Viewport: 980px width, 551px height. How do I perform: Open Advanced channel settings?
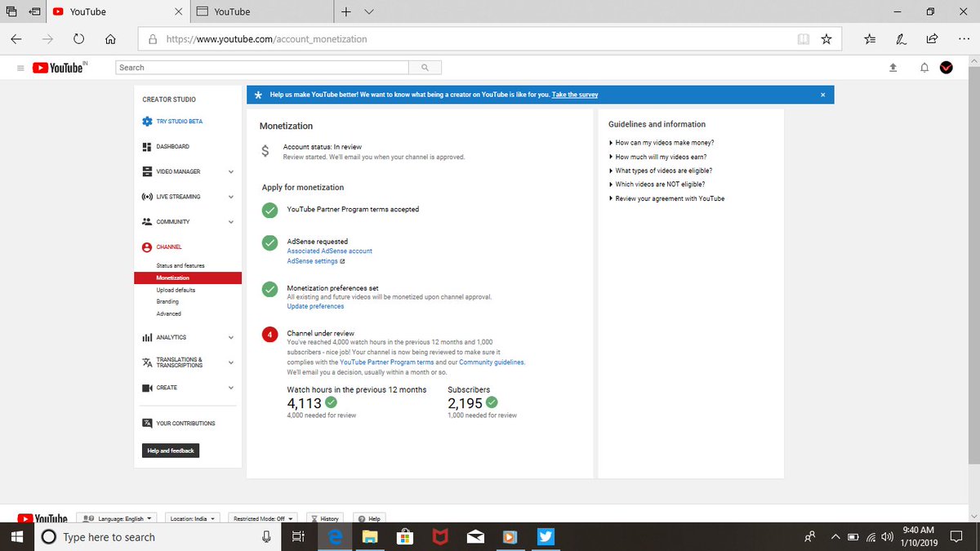coord(169,313)
